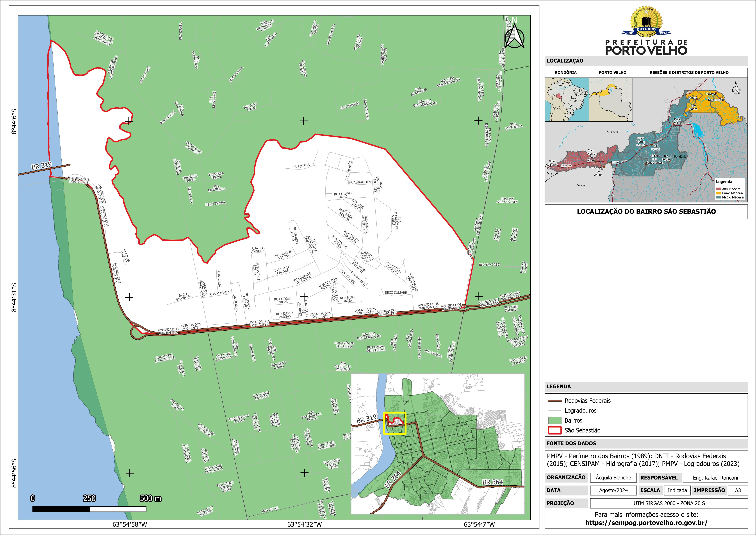Click the Rodovias Federais brown line legend symbol
Screen dimensions: 756x535
coord(555,401)
